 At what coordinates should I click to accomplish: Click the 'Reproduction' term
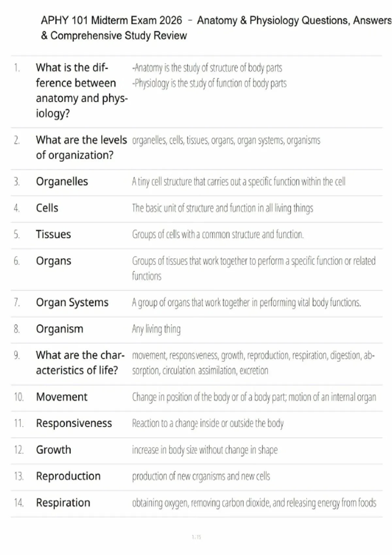[x=68, y=476]
